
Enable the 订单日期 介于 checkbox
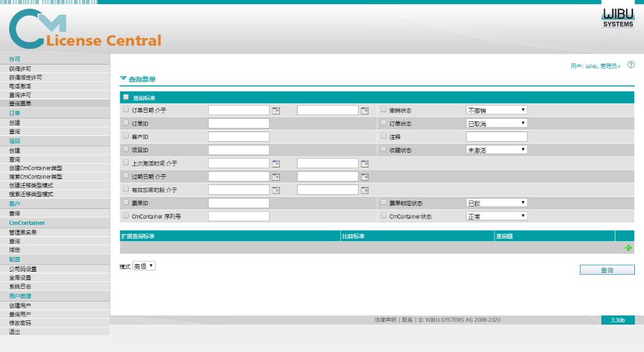(x=126, y=110)
